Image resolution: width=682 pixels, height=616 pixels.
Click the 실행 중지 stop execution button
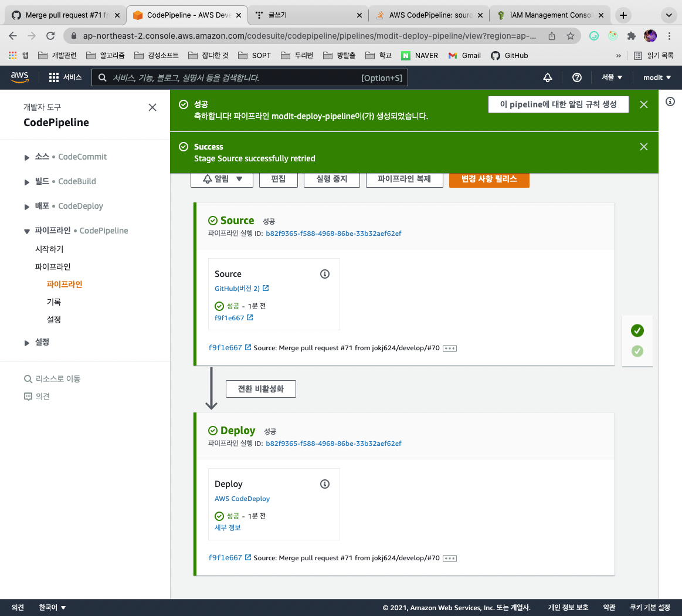coord(332,179)
